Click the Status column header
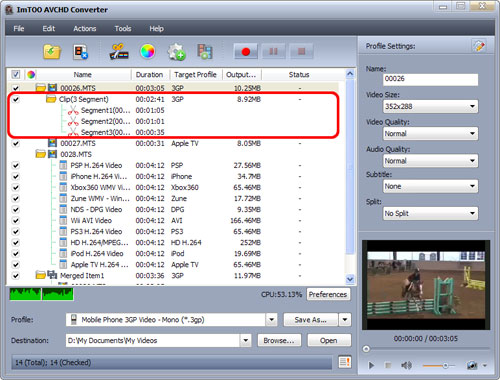The image size is (500, 380). [299, 75]
